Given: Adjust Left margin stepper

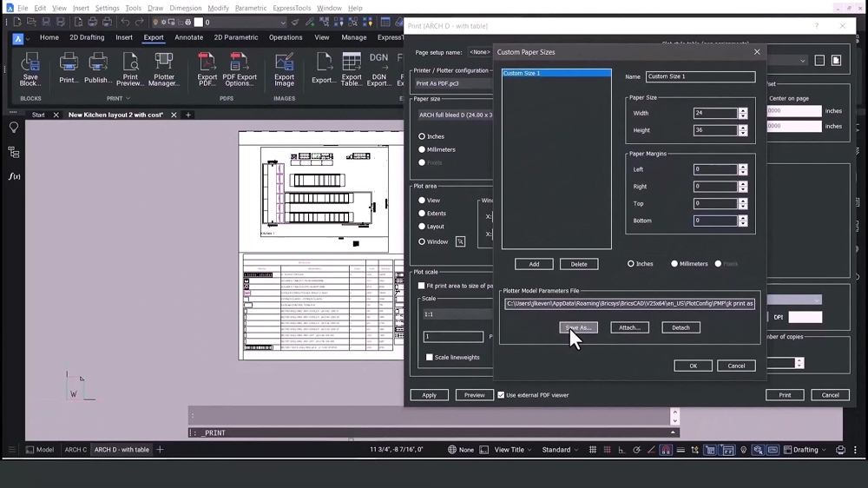Looking at the screenshot, I should tap(743, 169).
